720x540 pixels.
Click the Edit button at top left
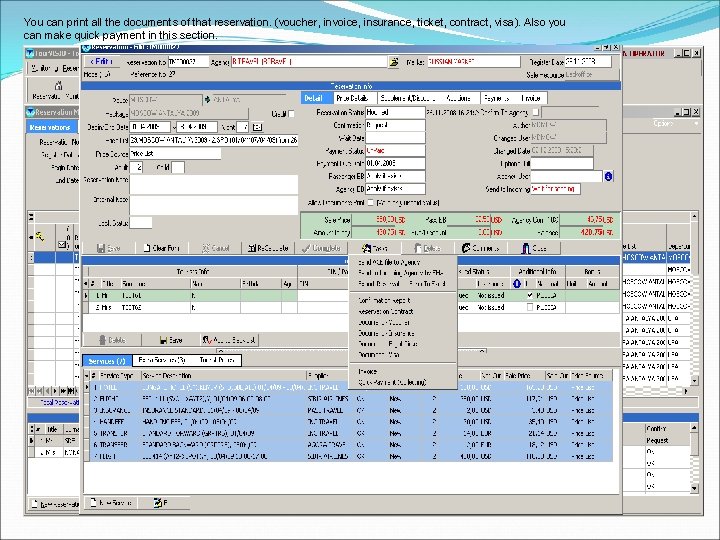[101, 62]
